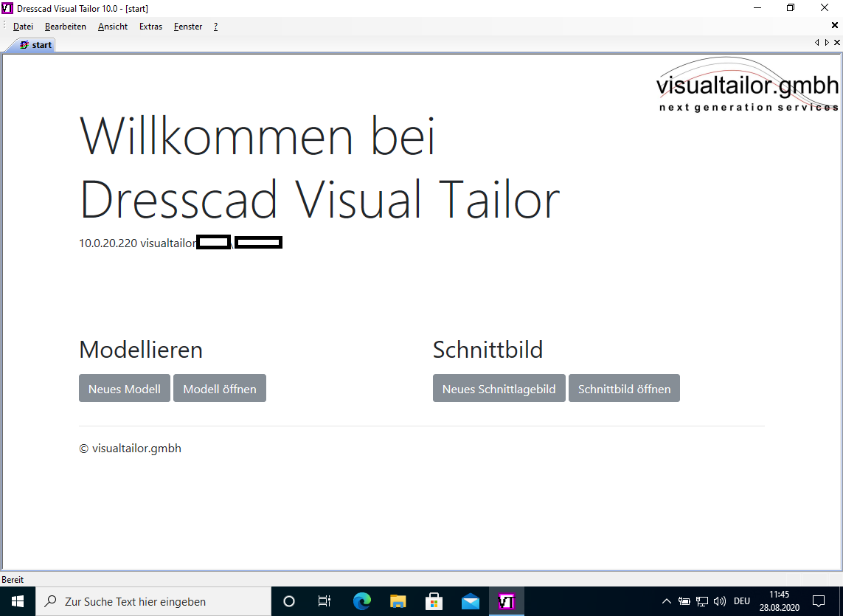This screenshot has height=616, width=843.
Task: Click the Neues Modell button
Action: coord(125,389)
